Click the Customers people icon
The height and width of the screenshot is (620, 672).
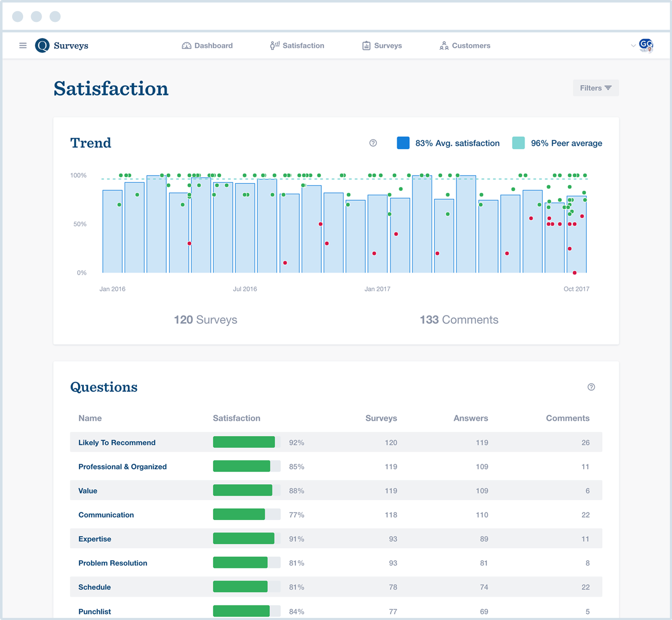point(444,45)
